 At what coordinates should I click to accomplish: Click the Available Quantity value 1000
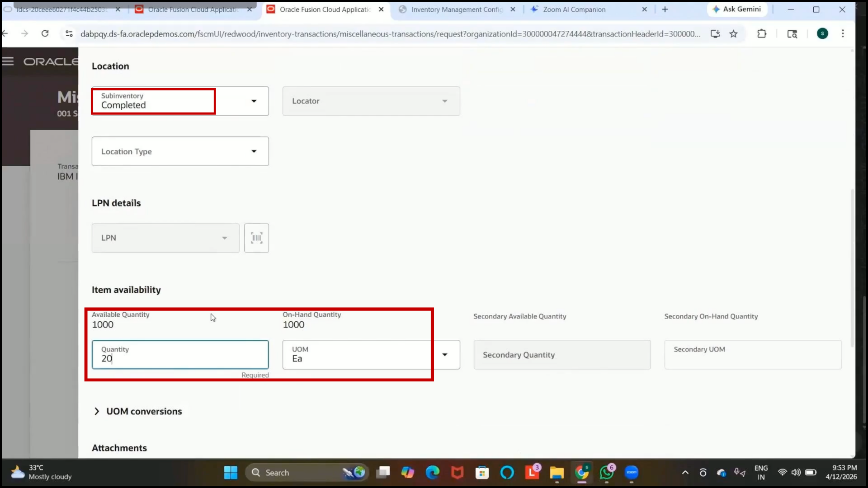103,325
